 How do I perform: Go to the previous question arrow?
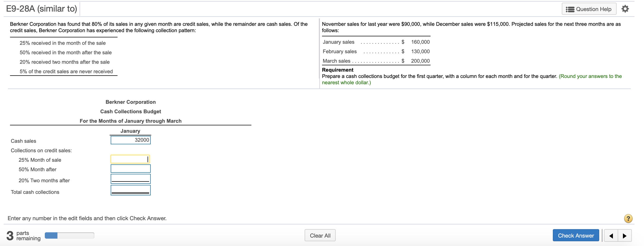point(611,236)
